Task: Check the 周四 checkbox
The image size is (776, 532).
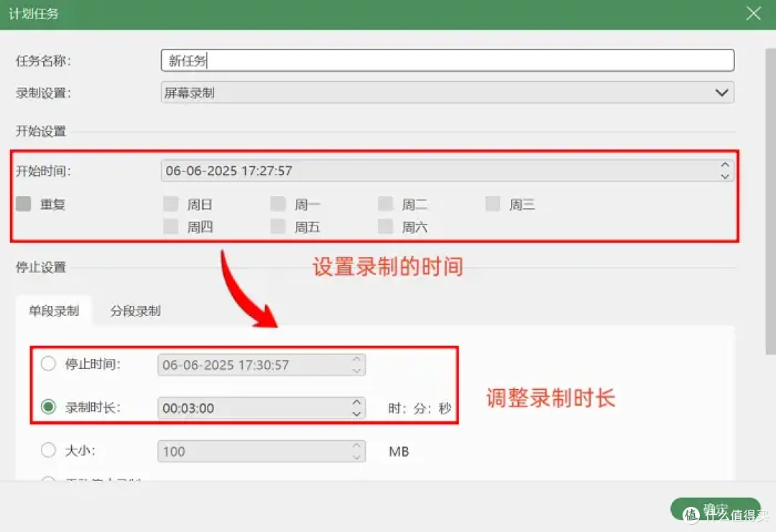Action: coord(171,226)
